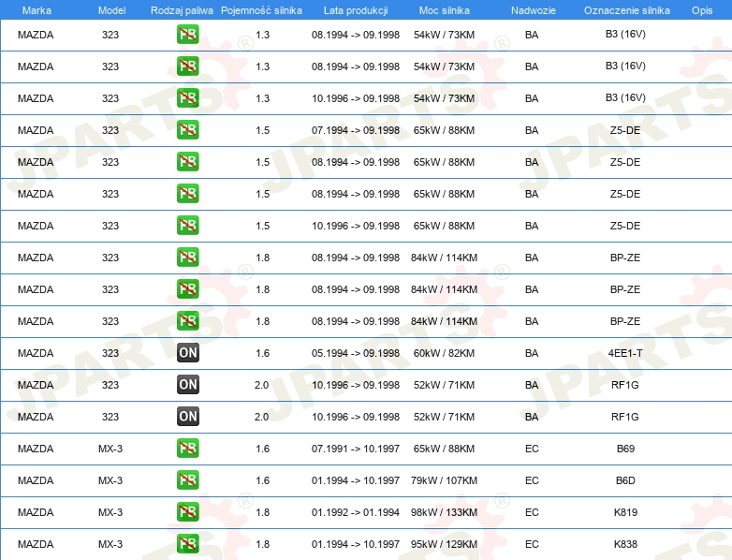Select the engine code 4EE1-T cell
The width and height of the screenshot is (732, 560).
(x=625, y=353)
